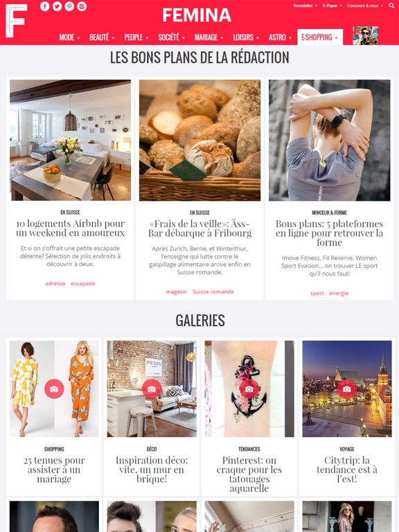The image size is (399, 532).
Task: Open the MARIAGE menu
Action: (209, 37)
